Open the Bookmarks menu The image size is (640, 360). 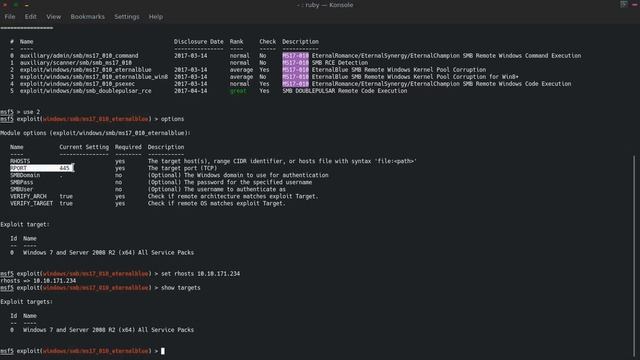click(x=87, y=17)
